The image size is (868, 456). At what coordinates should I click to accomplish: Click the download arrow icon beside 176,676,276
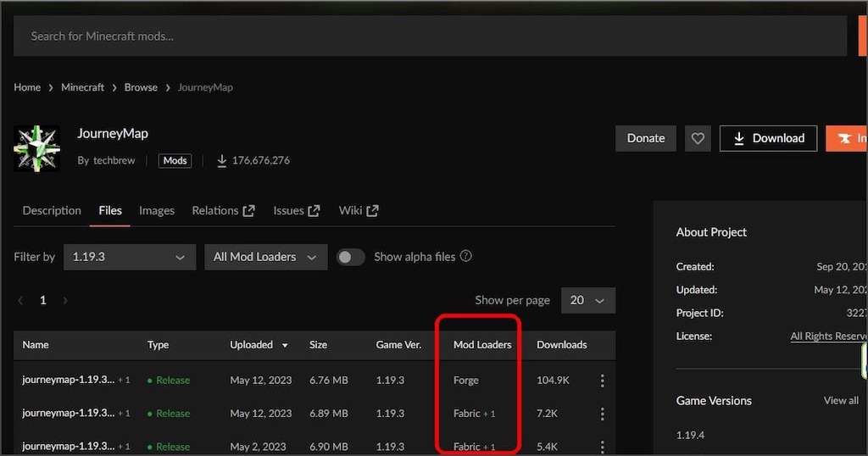point(221,160)
